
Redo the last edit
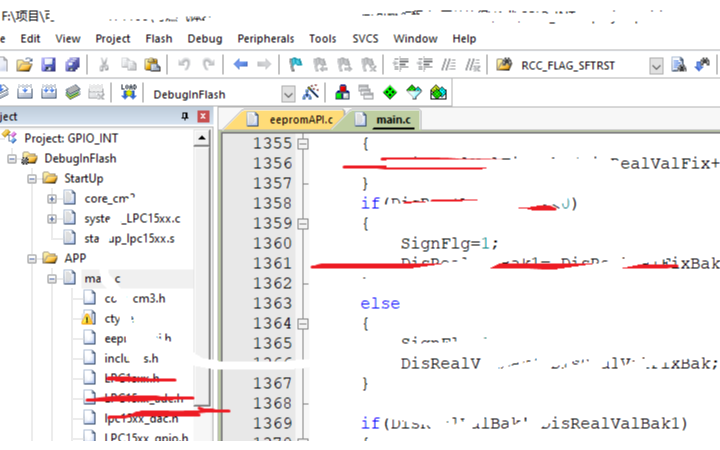[x=208, y=65]
